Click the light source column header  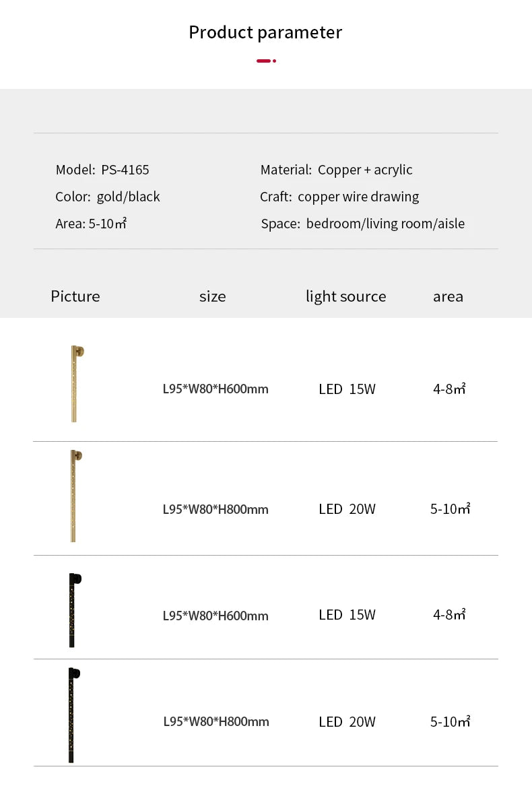(346, 296)
